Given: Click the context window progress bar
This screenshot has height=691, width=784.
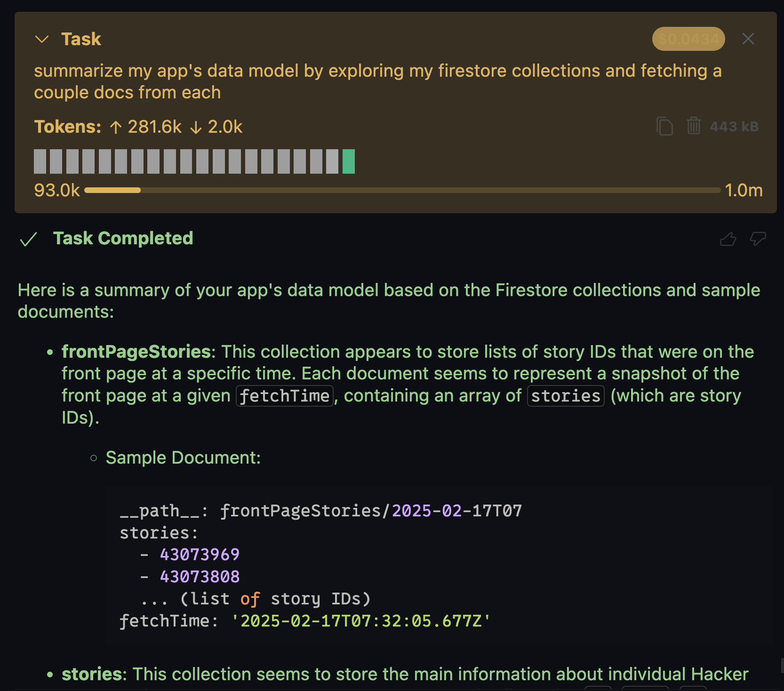Looking at the screenshot, I should (402, 190).
